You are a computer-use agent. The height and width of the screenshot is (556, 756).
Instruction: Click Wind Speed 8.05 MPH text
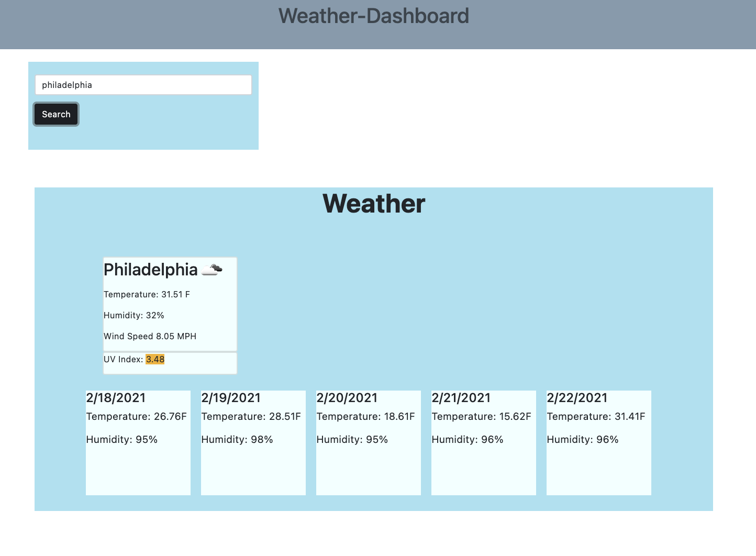(x=150, y=336)
